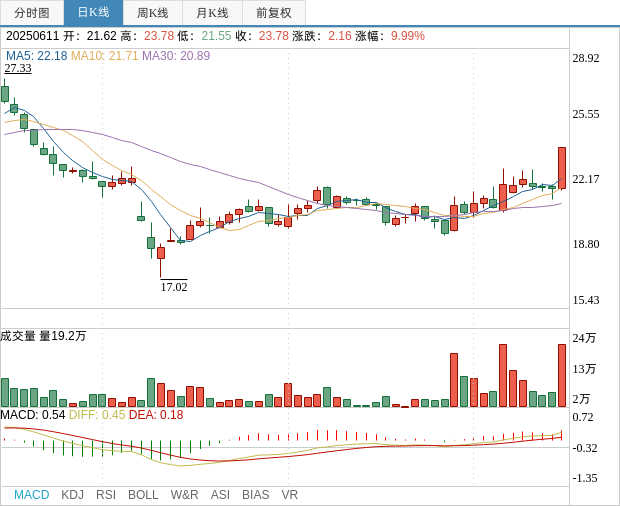Select the 日K线 tab
Viewport: 620px width, 506px height.
click(93, 13)
